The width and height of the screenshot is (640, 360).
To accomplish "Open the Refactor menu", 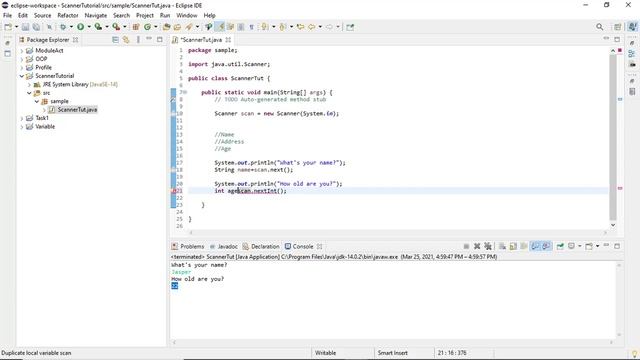I will (x=68, y=16).
